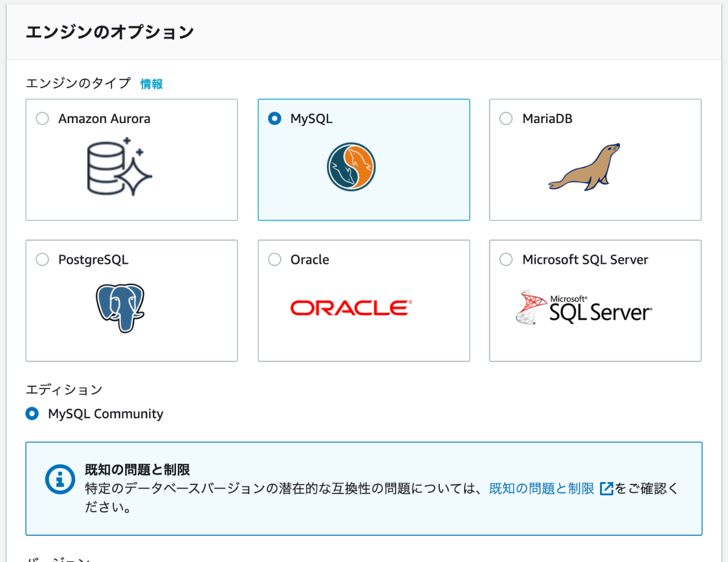Viewport: 728px width, 562px height.
Task: Click the MariaDB seal logo
Action: tap(585, 167)
